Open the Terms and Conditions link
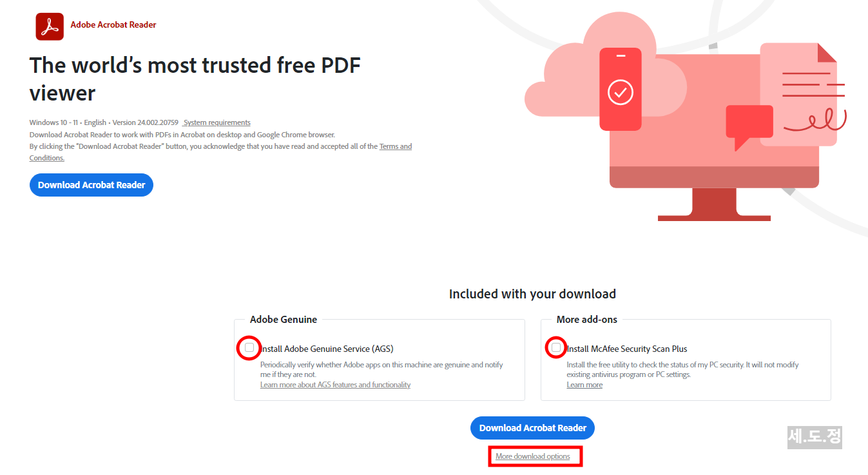 (220, 152)
